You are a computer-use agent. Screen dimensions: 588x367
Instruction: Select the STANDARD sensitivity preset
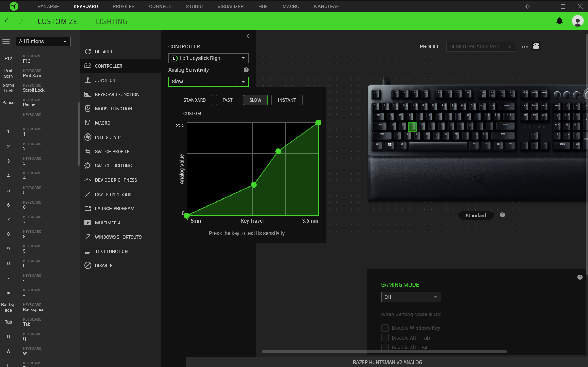coord(194,100)
